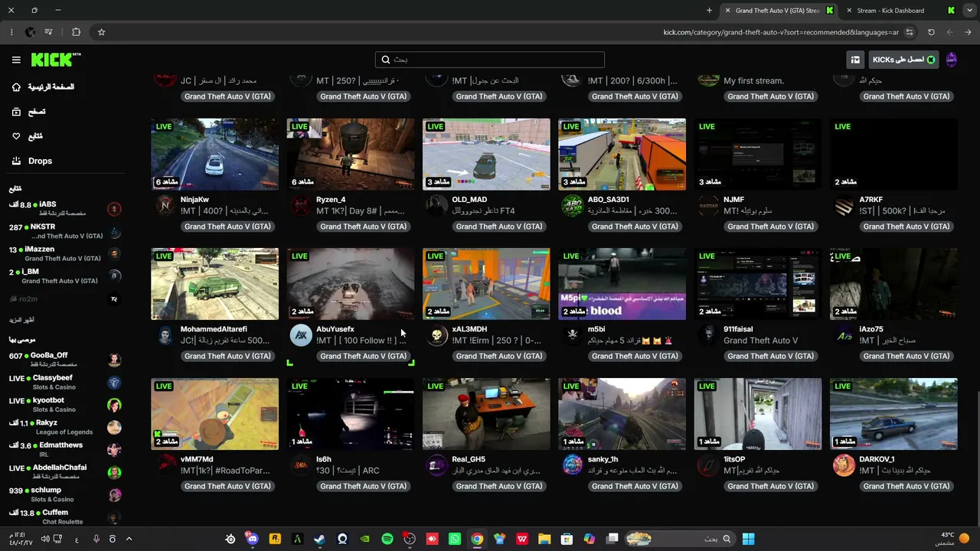
Task: Click the green KICKs purchase button
Action: (x=903, y=60)
